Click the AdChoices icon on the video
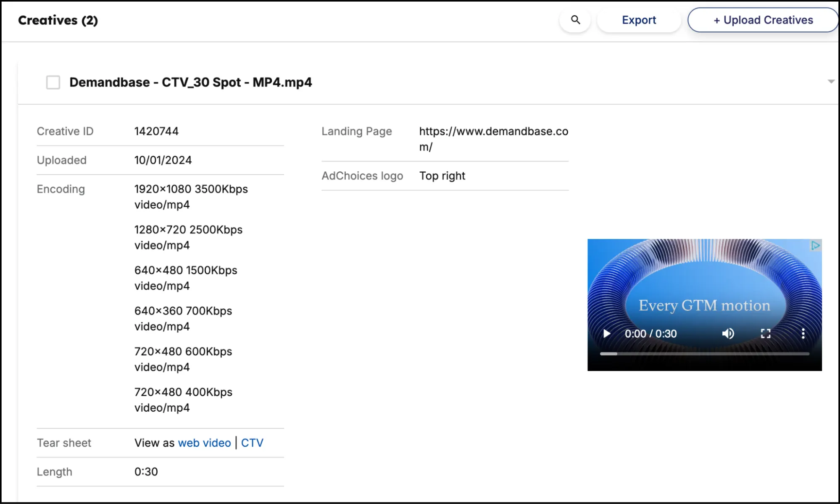 coord(815,245)
